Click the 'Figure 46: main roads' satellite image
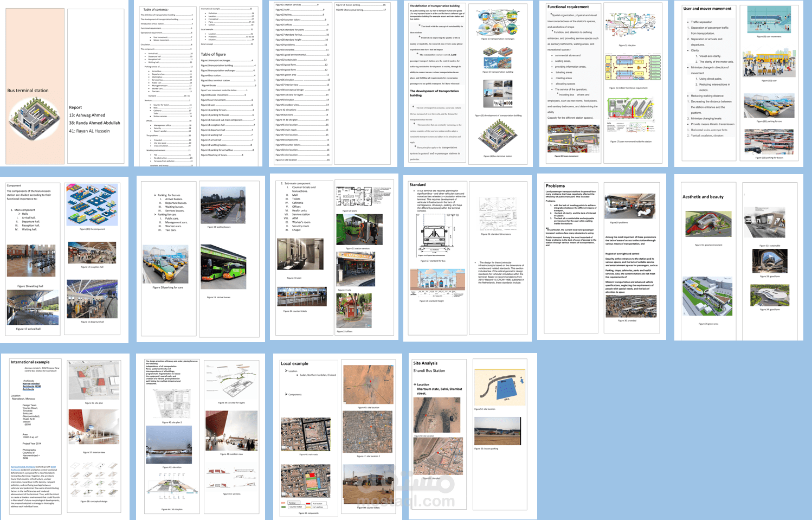Image resolution: width=812 pixels, height=520 pixels. tap(306, 434)
